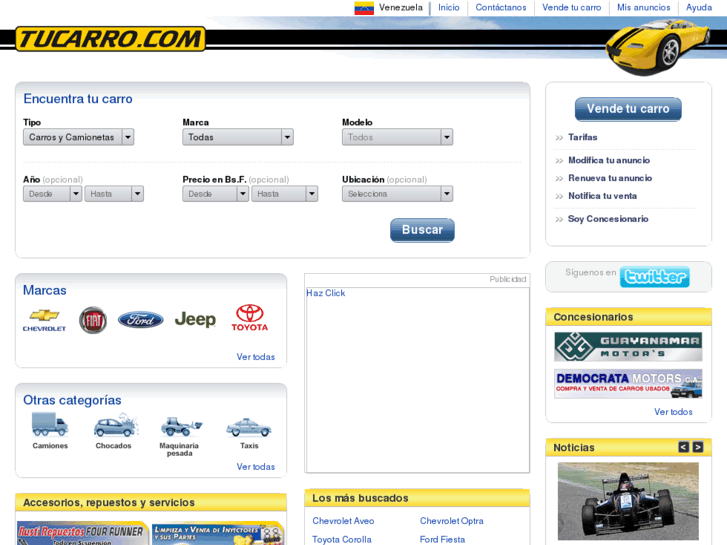Open the Año Hasta dropdown

click(114, 194)
